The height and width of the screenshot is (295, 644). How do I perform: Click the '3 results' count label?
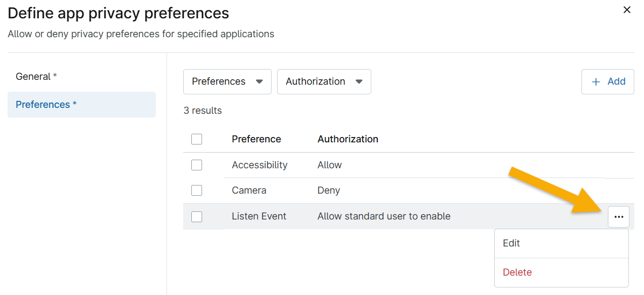(x=203, y=111)
